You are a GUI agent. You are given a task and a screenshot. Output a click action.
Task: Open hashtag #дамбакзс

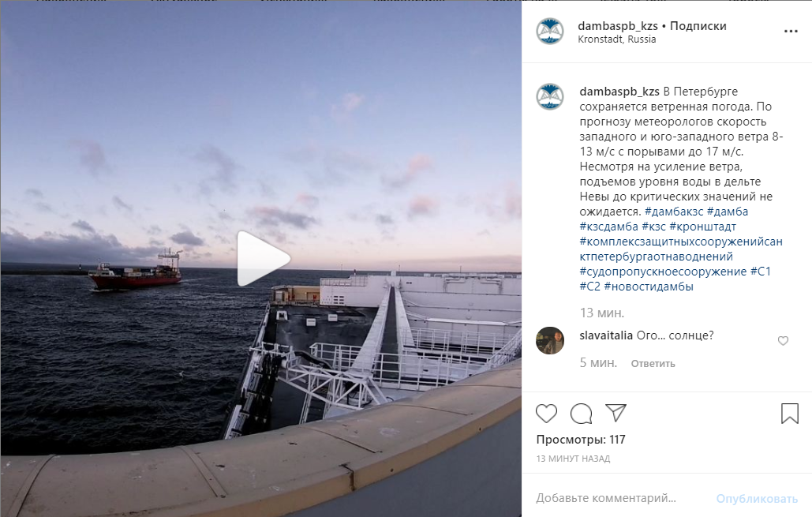point(674,212)
